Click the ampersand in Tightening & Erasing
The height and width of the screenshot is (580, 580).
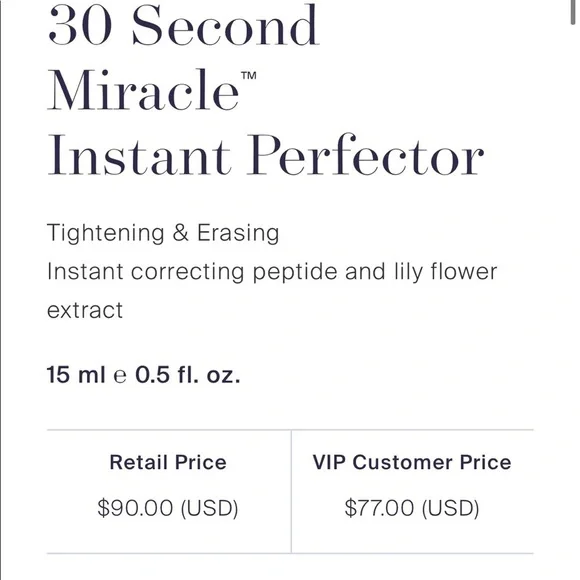tap(181, 233)
